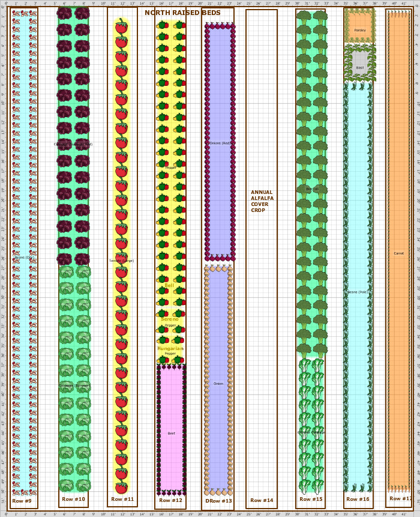Screen dimensions: 420x517
Task: Select the Bell pepper label
Action: (x=169, y=285)
